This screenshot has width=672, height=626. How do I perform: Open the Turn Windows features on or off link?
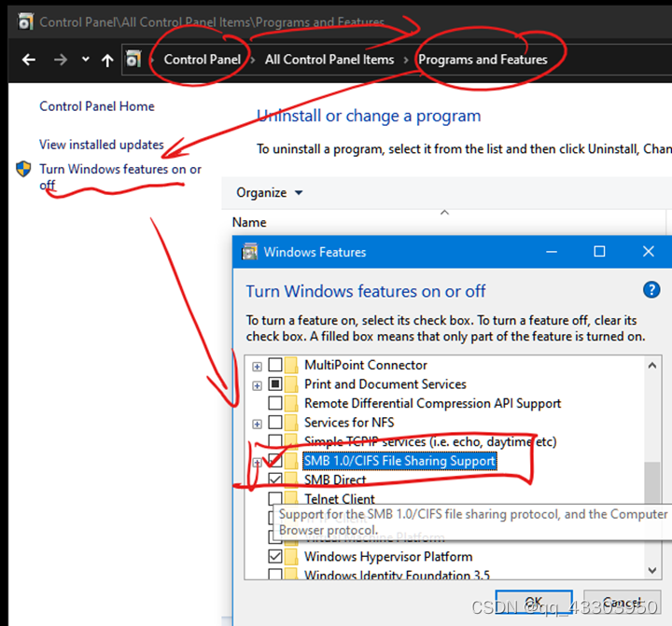120,176
